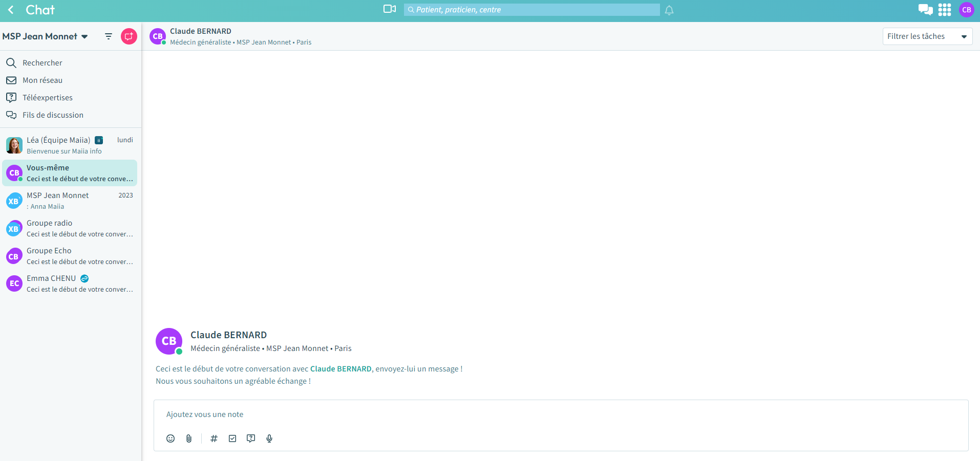The height and width of the screenshot is (461, 980).
Task: Open conversation list filter icon
Action: pyautogui.click(x=109, y=36)
